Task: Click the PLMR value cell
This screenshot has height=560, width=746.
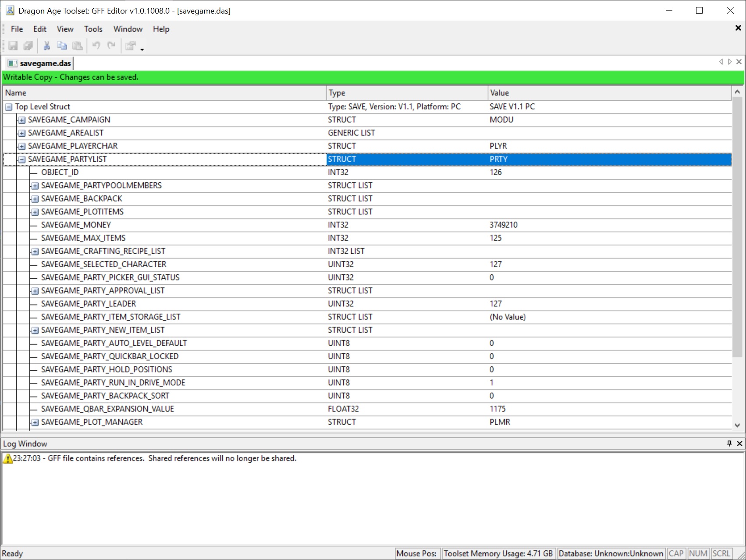Action: pos(610,422)
